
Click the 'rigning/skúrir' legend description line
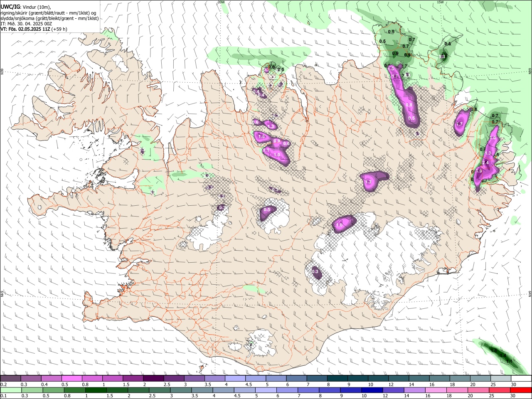(x=48, y=13)
